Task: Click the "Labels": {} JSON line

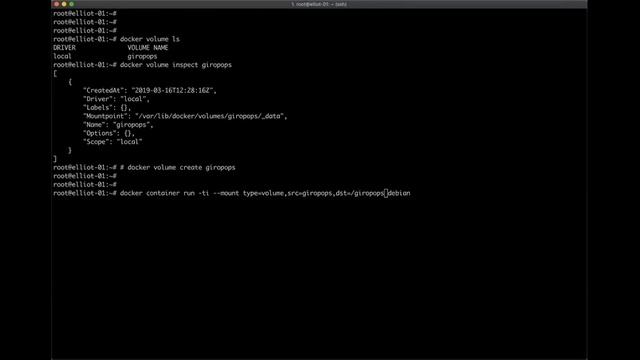Action: point(107,108)
